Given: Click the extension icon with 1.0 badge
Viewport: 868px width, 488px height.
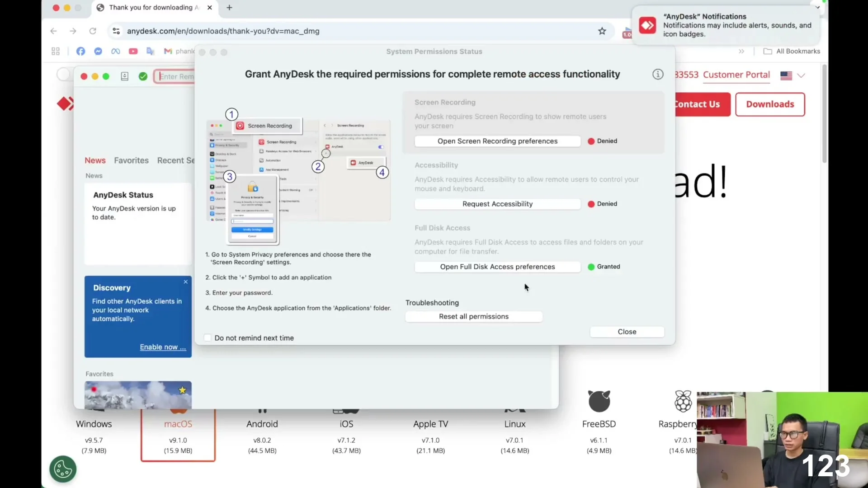Looking at the screenshot, I should (x=627, y=33).
